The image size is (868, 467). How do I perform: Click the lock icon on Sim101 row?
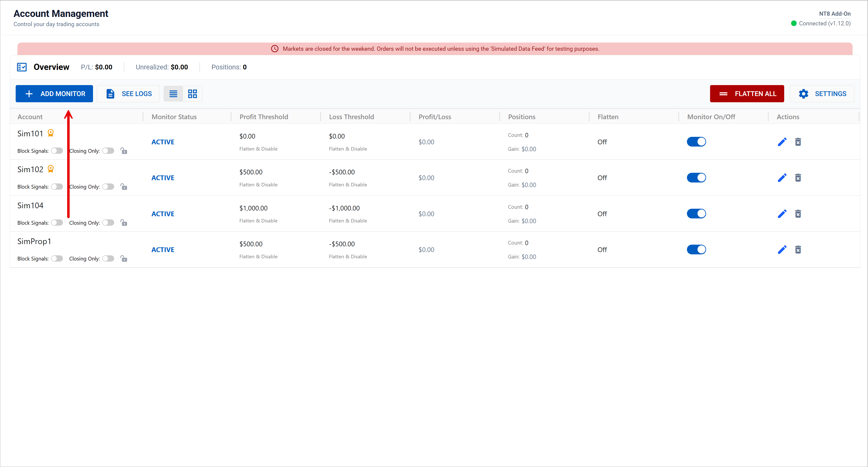[x=124, y=151]
